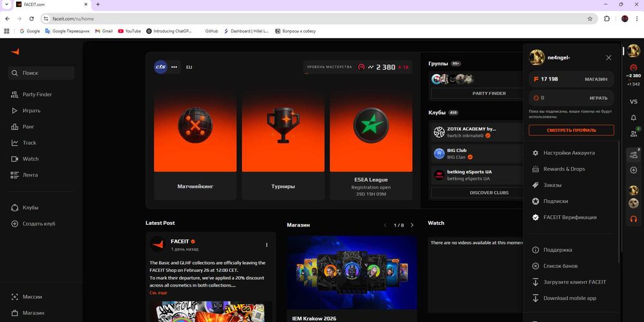Open the friends icon with green badge

pyautogui.click(x=634, y=133)
